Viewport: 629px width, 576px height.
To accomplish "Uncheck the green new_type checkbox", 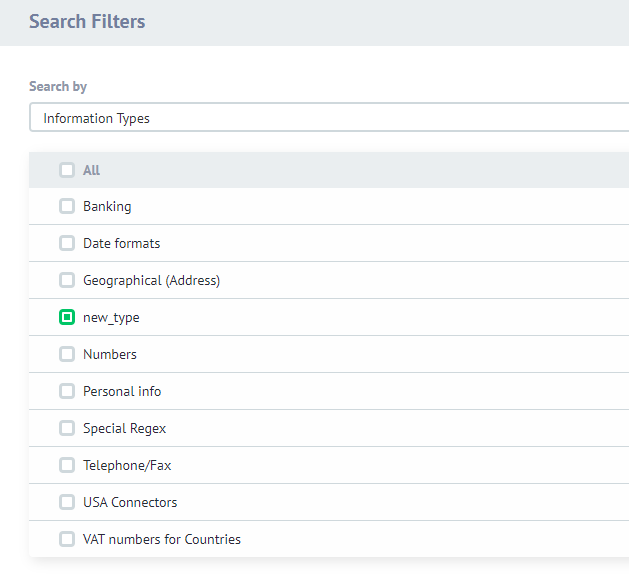I will (67, 317).
